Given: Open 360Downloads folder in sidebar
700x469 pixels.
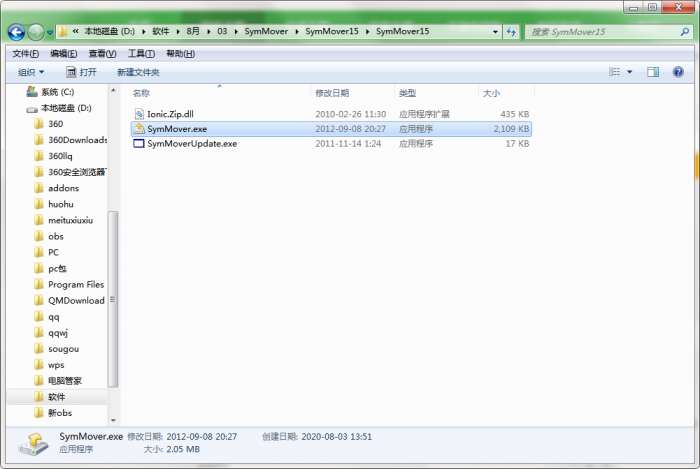Looking at the screenshot, I should (77, 140).
